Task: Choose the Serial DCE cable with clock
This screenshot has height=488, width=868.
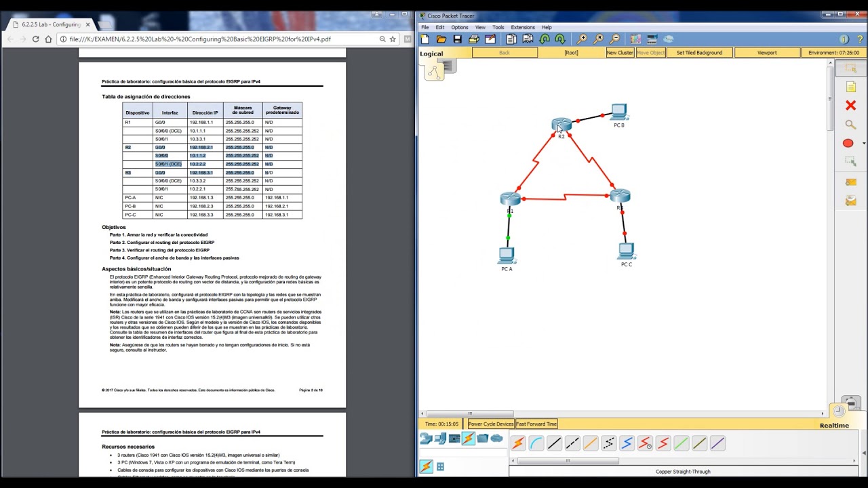Action: pyautogui.click(x=645, y=443)
